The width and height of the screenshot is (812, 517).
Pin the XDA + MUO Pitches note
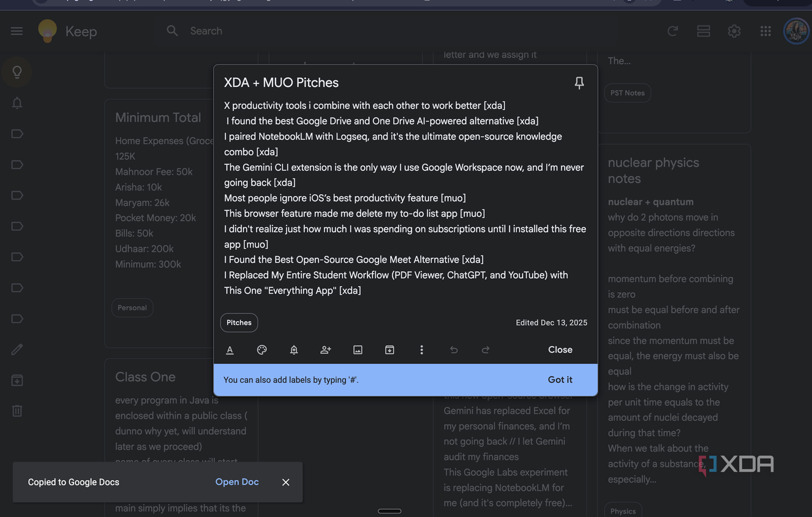(x=579, y=83)
